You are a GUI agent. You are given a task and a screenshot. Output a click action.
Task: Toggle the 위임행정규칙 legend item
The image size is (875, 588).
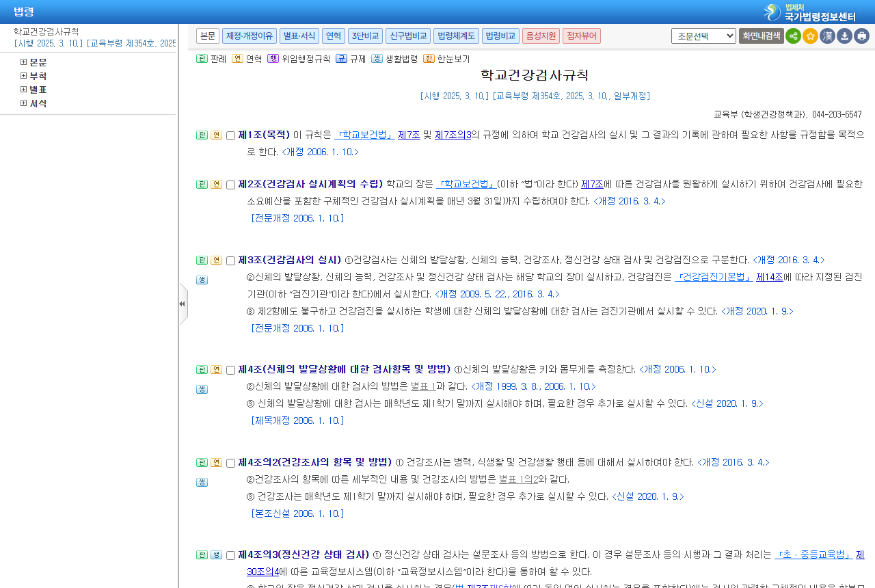[x=299, y=59]
